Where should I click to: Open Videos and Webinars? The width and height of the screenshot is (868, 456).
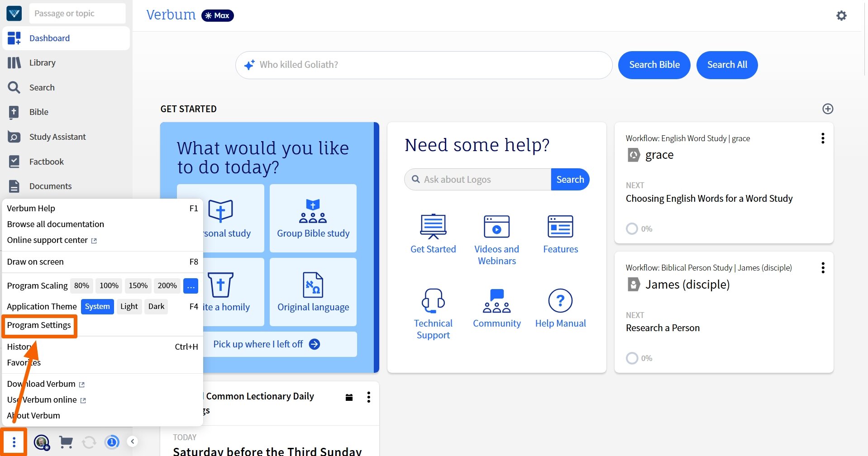[x=497, y=240]
